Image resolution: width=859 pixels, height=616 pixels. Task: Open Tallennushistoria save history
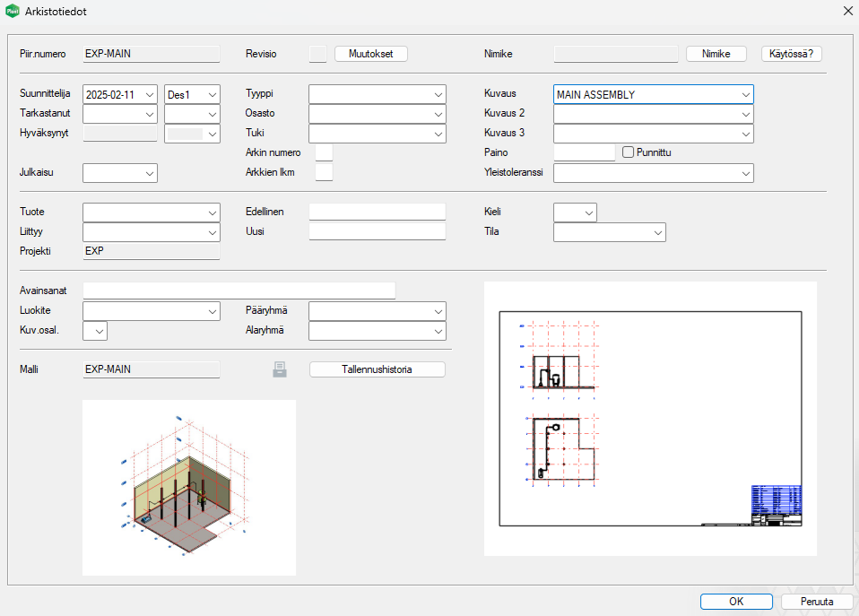377,369
